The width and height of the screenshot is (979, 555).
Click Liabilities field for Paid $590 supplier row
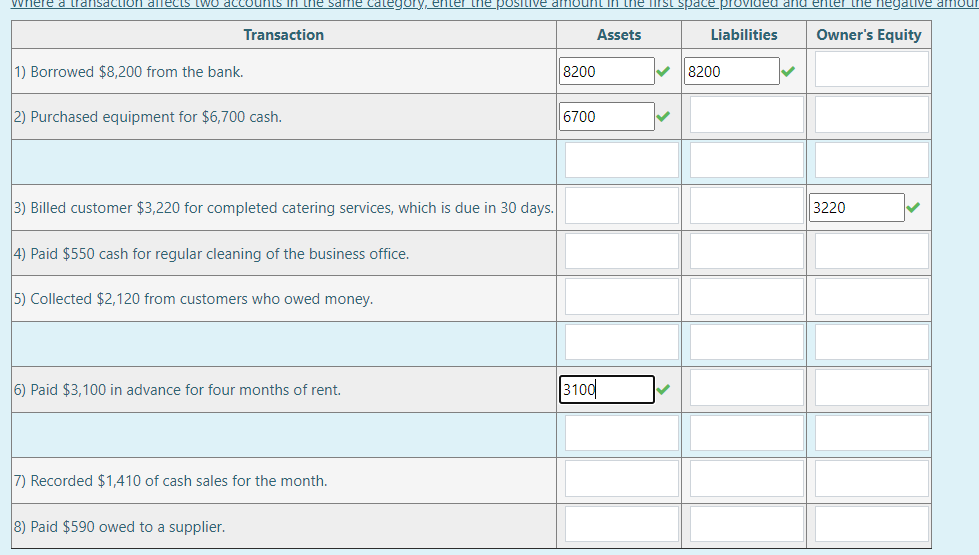746,524
